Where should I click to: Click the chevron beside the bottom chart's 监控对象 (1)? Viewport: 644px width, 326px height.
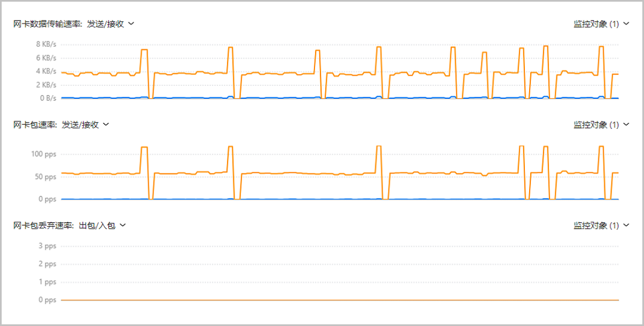pos(626,225)
